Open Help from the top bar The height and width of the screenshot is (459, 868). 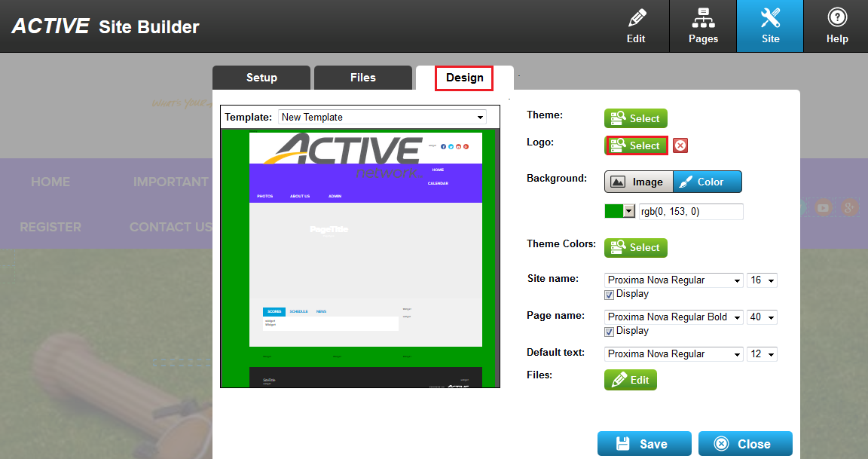[837, 26]
